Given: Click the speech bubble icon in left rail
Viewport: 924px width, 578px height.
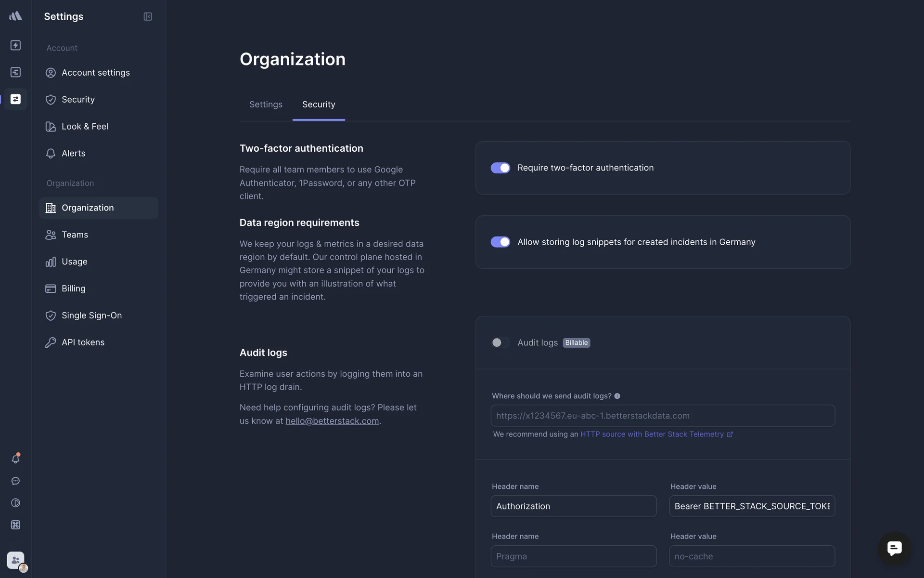Looking at the screenshot, I should [x=15, y=481].
